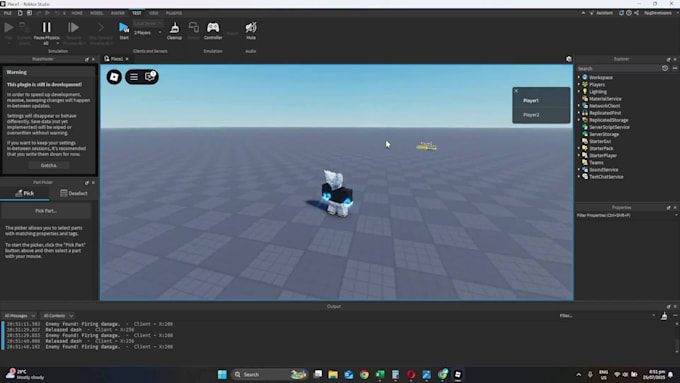
Task: Select ServerStorage in Explorer
Action: [x=604, y=134]
